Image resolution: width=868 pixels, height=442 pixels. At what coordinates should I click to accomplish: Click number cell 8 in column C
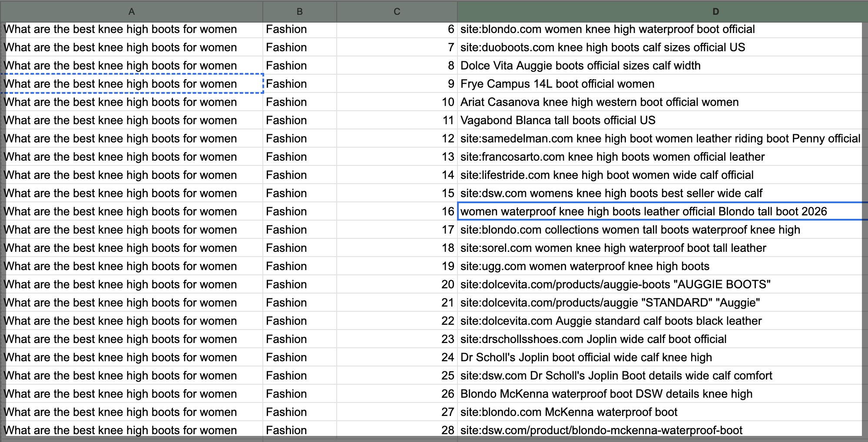pos(397,66)
